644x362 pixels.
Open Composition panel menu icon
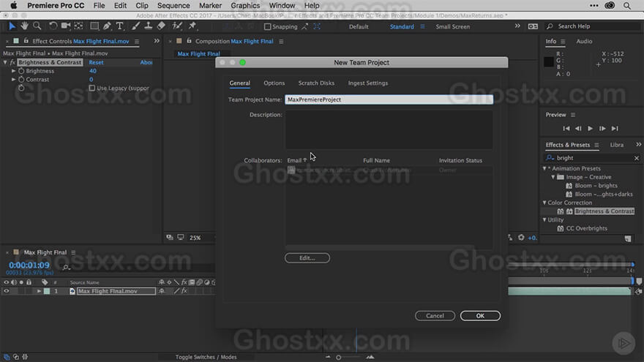[x=281, y=42]
